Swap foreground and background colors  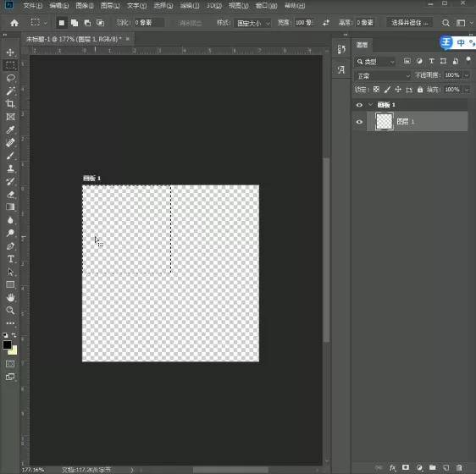[x=14, y=335]
